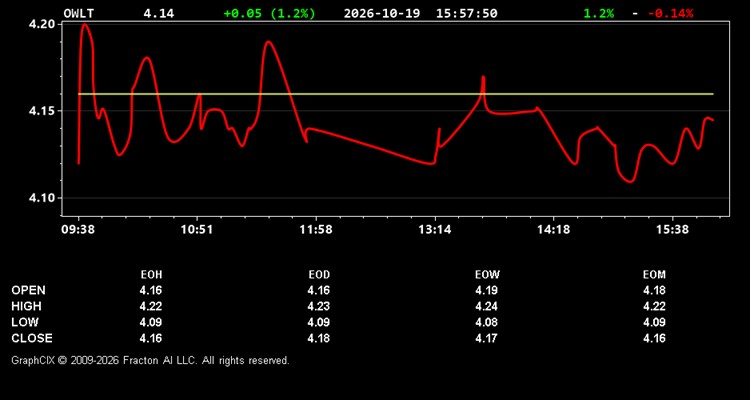
Task: Click the EOM column header
Action: click(x=654, y=275)
